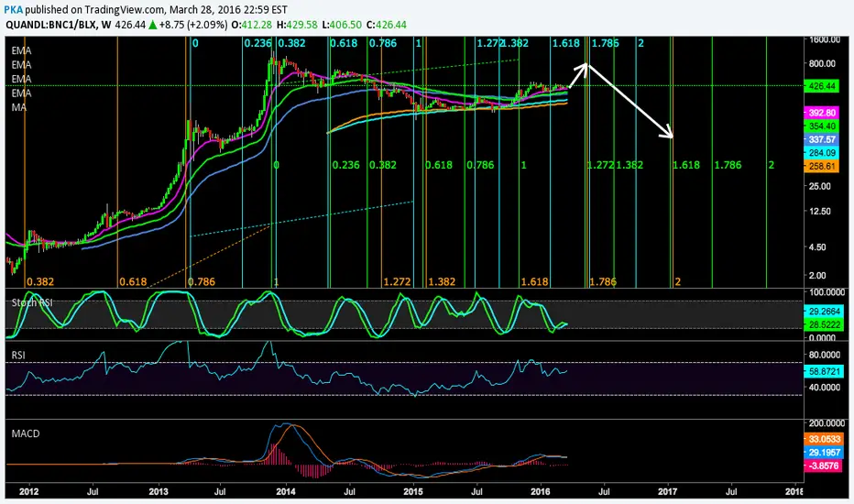Select 2017 on the time axis
Screen dimensions: 854x504
pos(668,491)
